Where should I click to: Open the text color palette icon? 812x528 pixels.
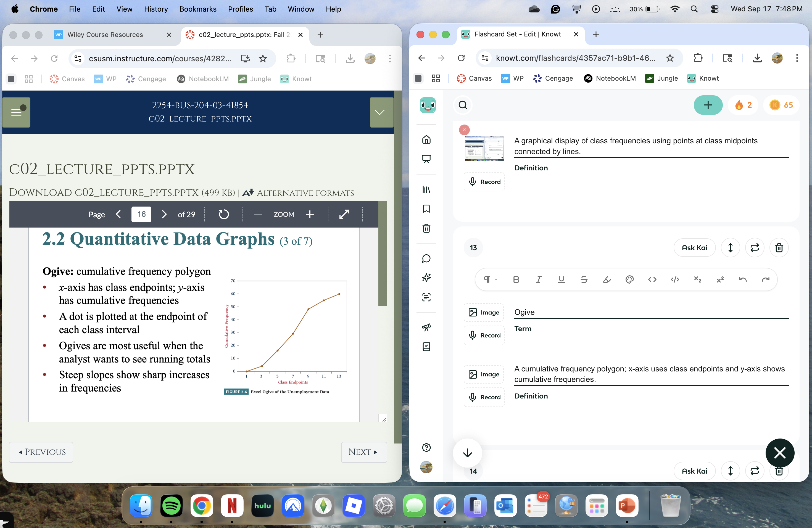pos(629,280)
